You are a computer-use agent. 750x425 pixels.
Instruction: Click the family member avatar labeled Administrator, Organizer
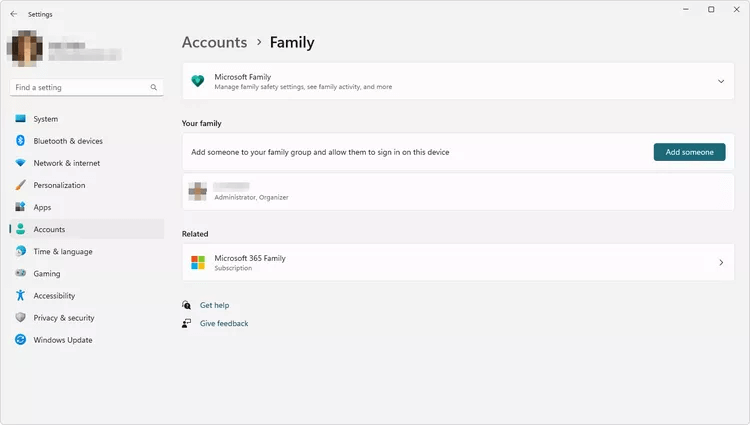(x=198, y=192)
